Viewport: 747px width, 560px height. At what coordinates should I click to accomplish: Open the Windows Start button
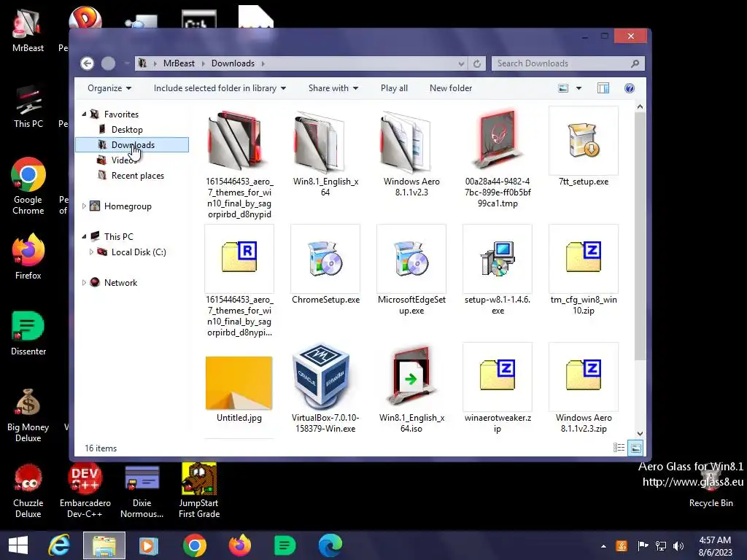click(18, 545)
